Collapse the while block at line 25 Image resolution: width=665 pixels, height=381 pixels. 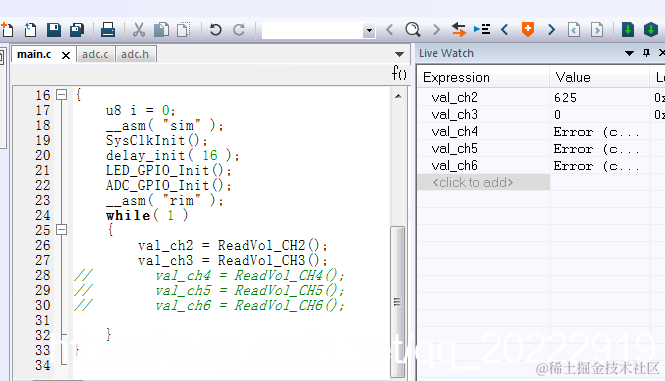(x=62, y=230)
